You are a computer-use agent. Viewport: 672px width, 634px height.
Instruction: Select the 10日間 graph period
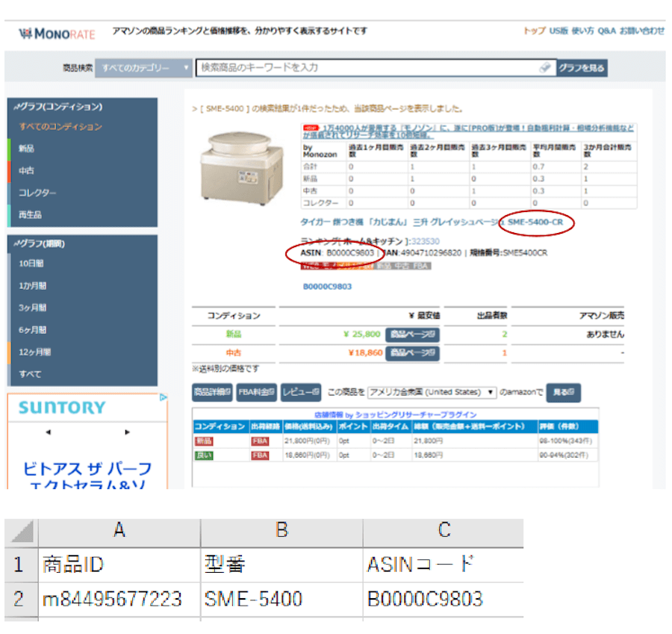(x=31, y=263)
